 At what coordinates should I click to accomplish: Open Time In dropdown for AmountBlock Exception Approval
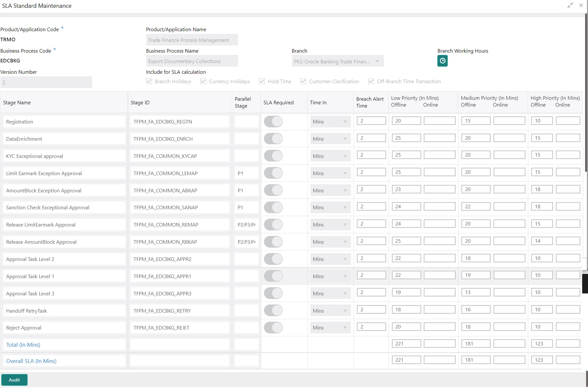point(331,190)
